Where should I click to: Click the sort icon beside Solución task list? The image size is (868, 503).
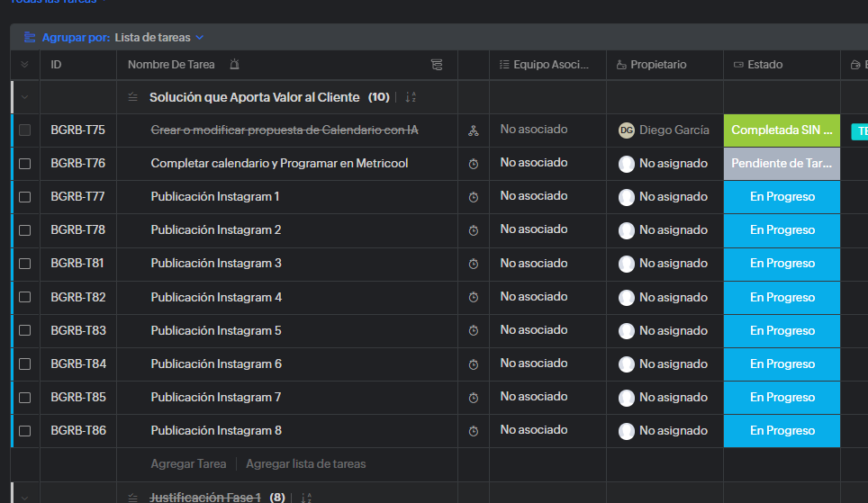pyautogui.click(x=411, y=97)
